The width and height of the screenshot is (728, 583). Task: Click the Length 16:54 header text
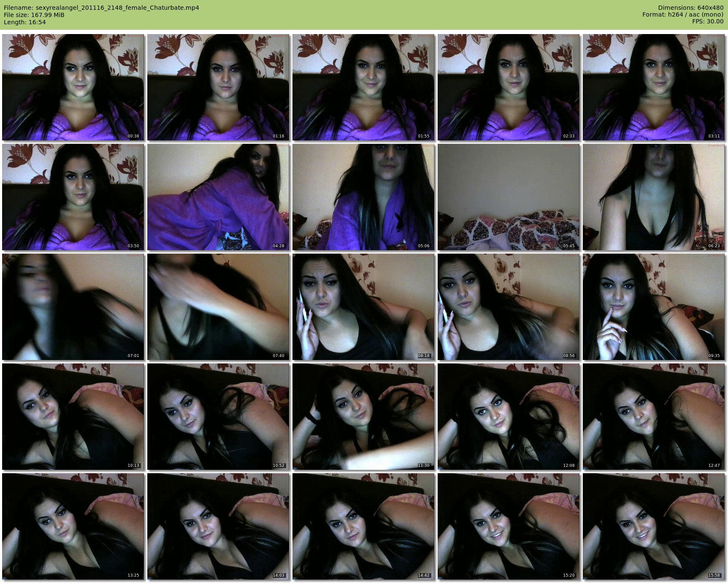tap(25, 22)
